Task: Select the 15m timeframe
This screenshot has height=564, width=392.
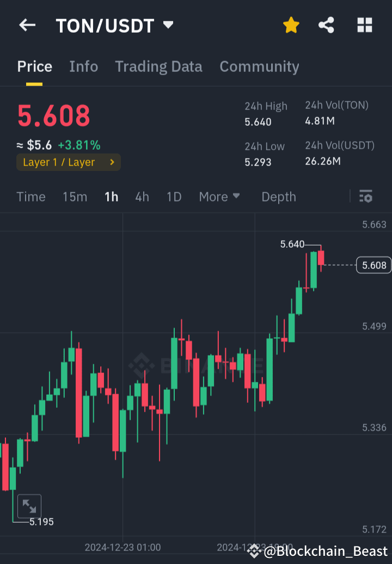Action: (75, 197)
